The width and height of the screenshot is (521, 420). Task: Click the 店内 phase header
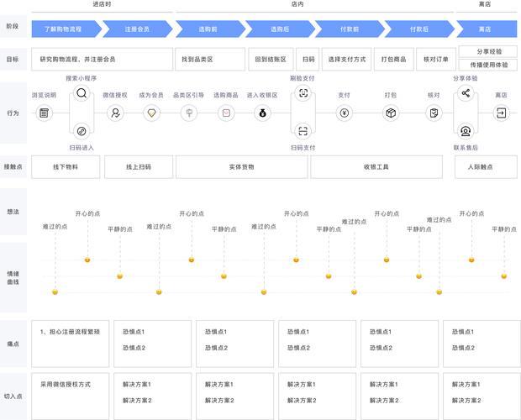[297, 4]
